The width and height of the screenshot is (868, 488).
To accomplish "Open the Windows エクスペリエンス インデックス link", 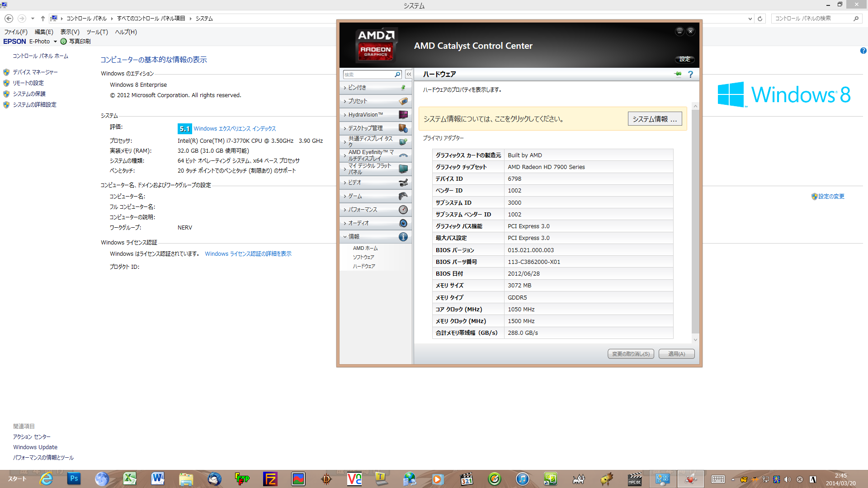I will [x=235, y=129].
